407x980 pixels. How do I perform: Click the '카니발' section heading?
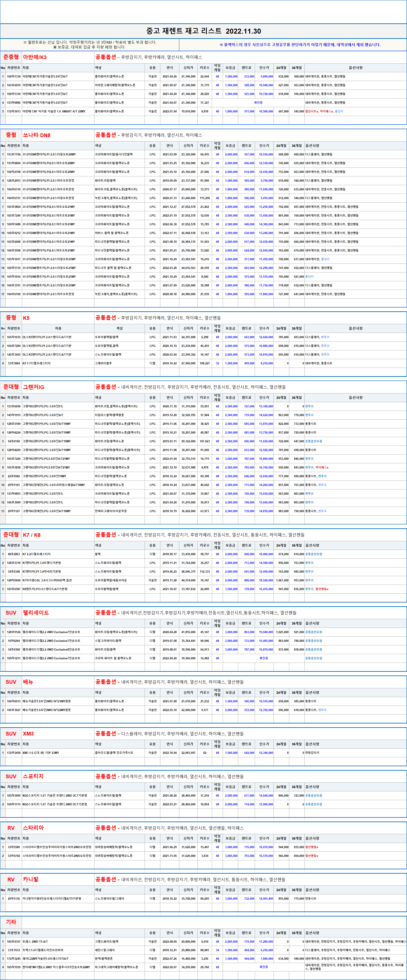coord(30,880)
